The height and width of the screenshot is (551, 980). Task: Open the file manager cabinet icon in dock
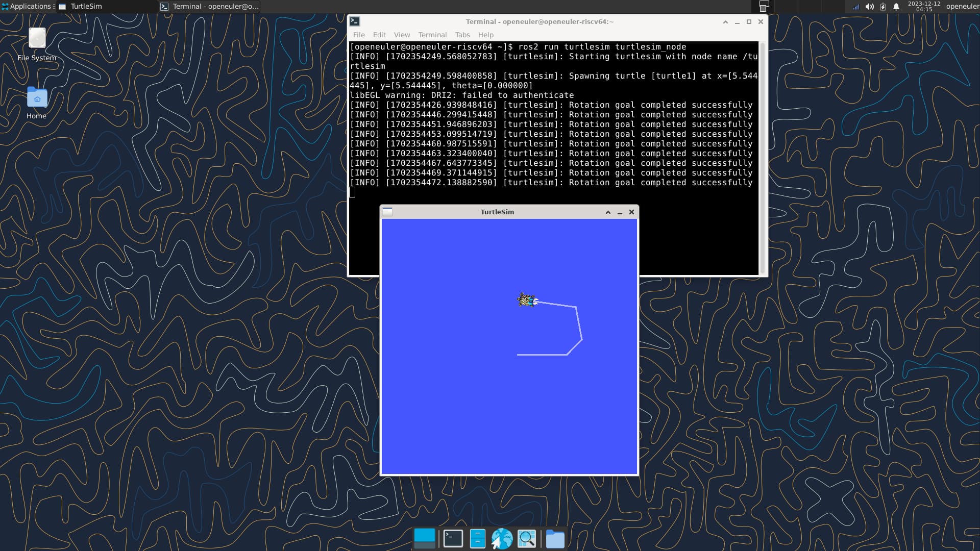[x=477, y=538]
